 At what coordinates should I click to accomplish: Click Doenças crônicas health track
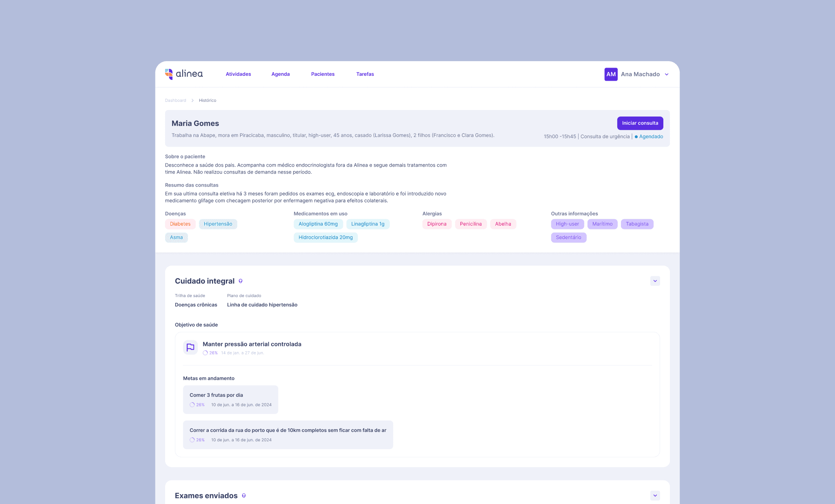pyautogui.click(x=196, y=305)
